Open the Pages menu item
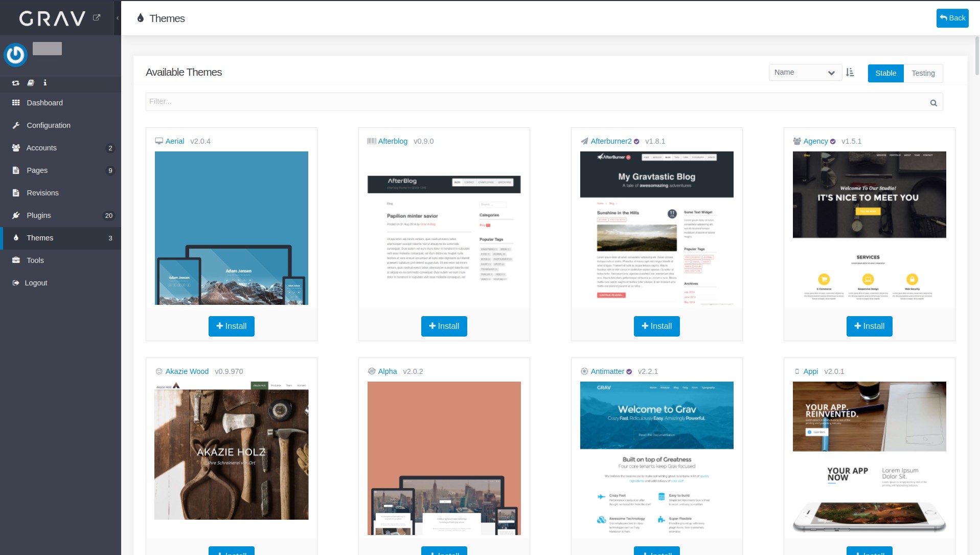This screenshot has width=980, height=555. tap(37, 170)
